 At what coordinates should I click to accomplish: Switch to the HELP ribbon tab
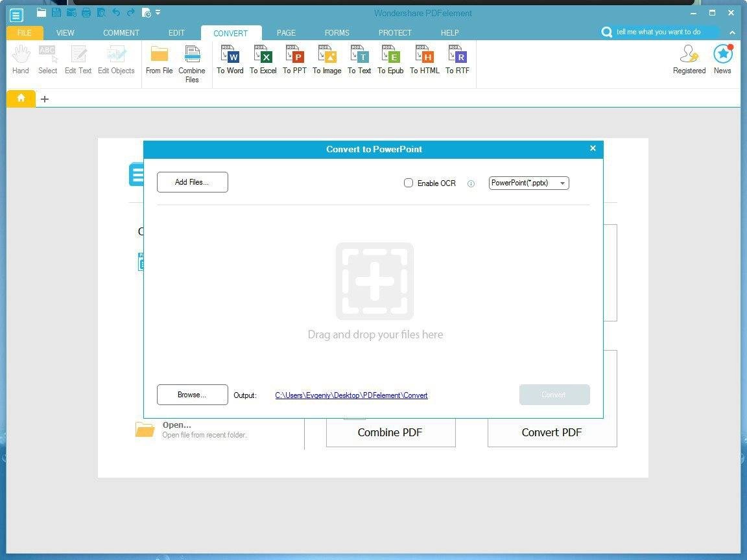coord(450,33)
